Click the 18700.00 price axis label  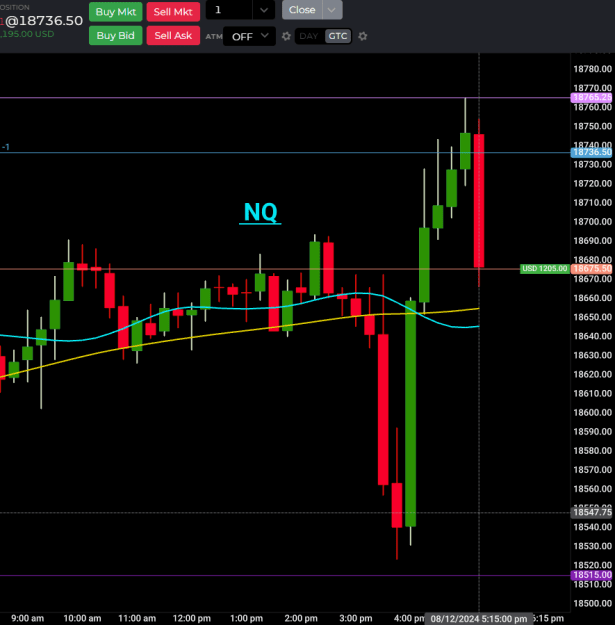[x=592, y=222]
